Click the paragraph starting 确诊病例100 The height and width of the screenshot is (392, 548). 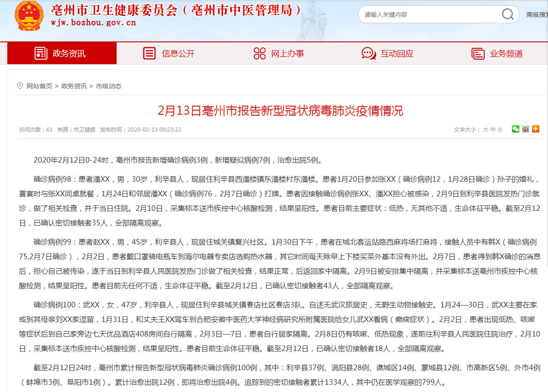click(x=280, y=327)
